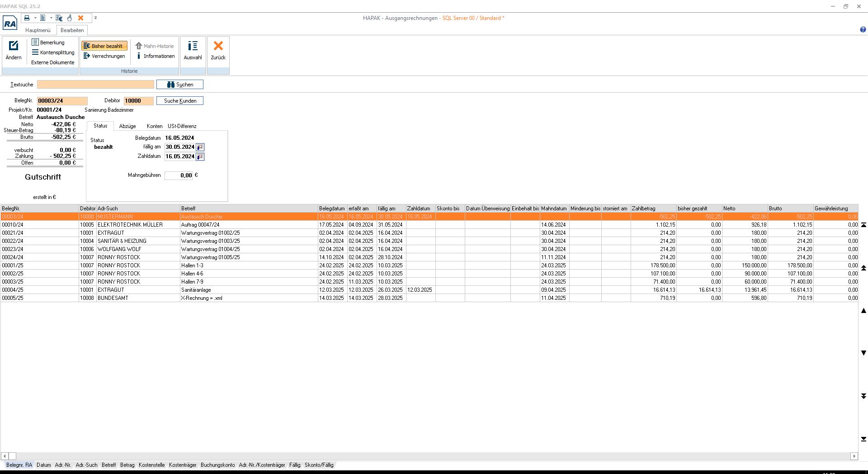Switch to the Hauptmenü ribbon tab
This screenshot has width=868, height=474.
click(x=38, y=30)
